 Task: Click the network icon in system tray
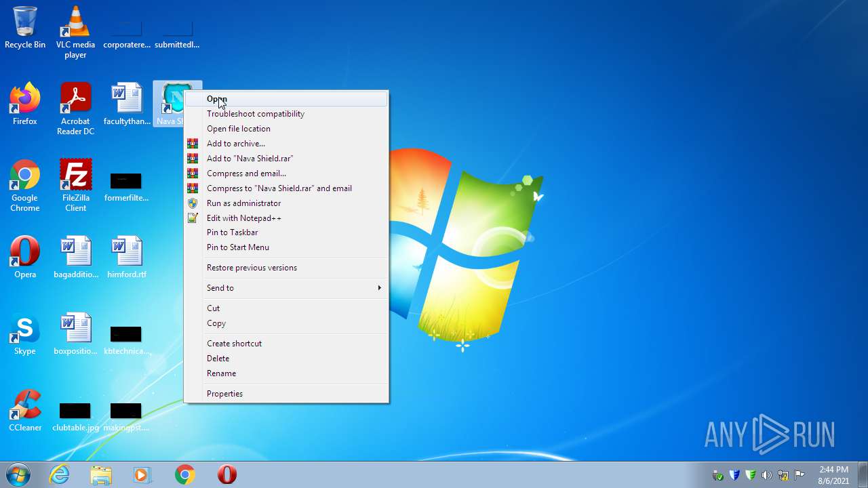tap(783, 475)
